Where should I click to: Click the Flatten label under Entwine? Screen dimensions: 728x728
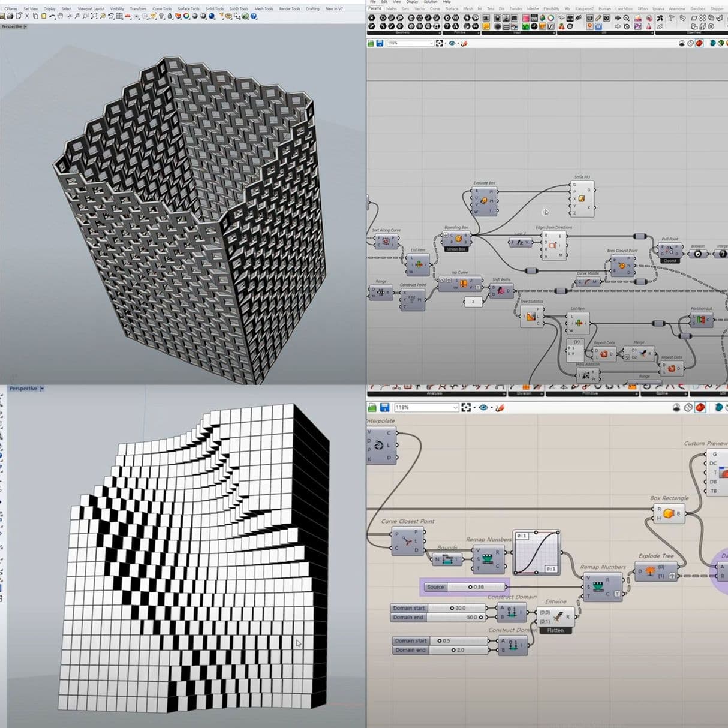(555, 630)
